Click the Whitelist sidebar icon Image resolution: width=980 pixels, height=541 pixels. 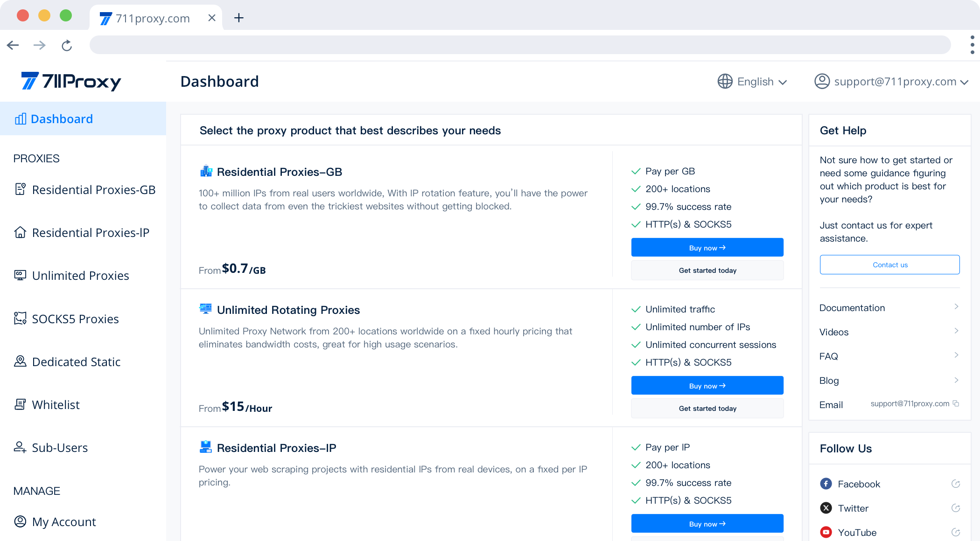(x=20, y=404)
